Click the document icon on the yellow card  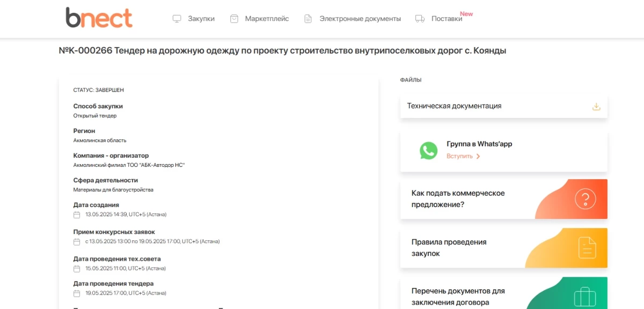[587, 248]
